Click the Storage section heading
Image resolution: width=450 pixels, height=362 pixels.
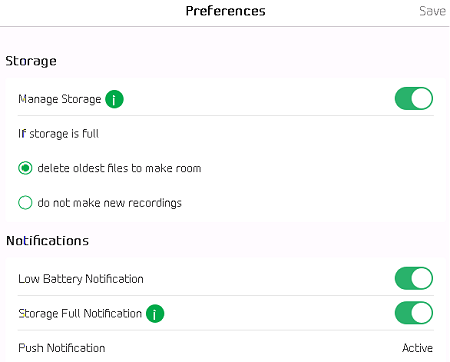pyautogui.click(x=31, y=61)
